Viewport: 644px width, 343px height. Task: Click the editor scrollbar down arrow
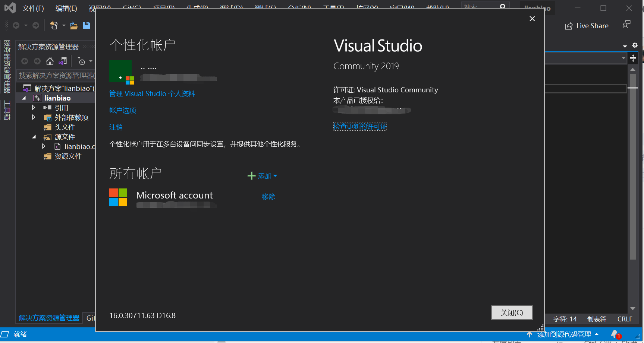click(x=633, y=308)
